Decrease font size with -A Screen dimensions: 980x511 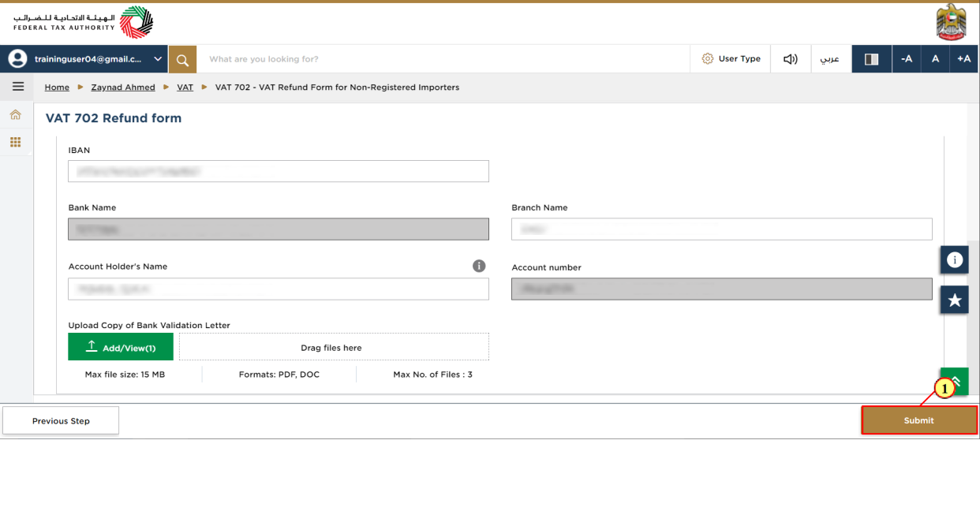point(907,59)
